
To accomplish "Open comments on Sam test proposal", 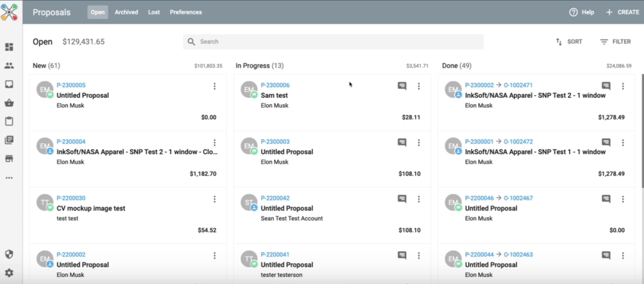I will pos(402,86).
